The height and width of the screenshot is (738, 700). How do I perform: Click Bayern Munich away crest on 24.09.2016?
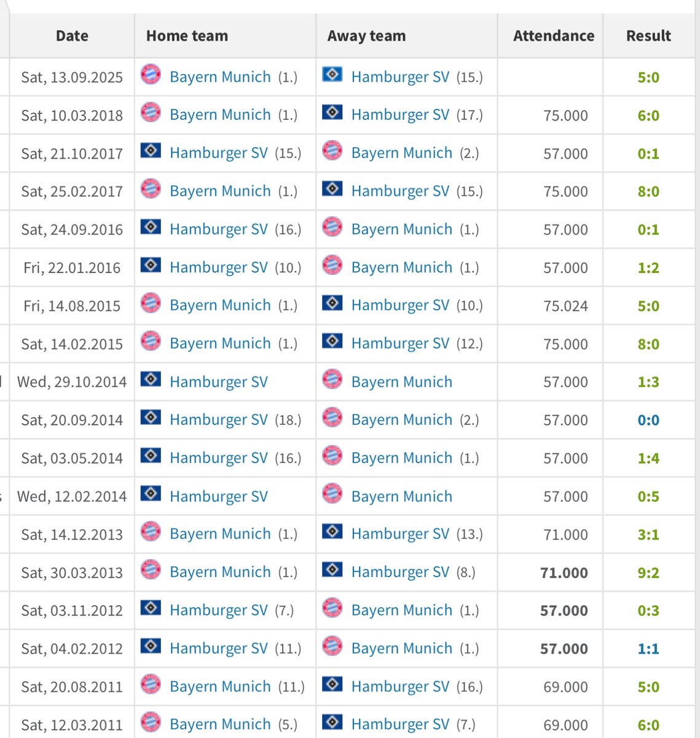click(332, 228)
